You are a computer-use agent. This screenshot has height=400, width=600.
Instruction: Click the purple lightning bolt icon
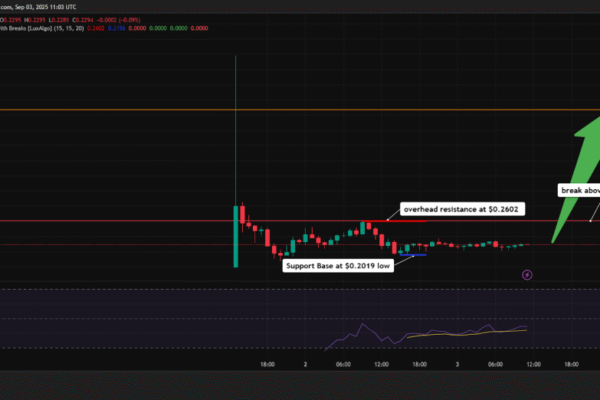pyautogui.click(x=527, y=275)
